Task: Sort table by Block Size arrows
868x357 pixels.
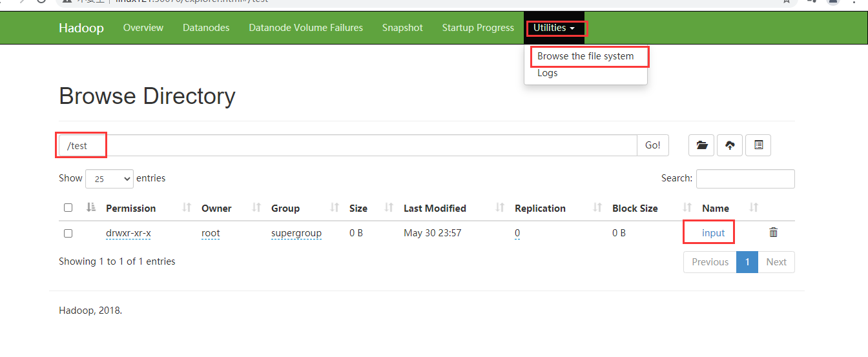Action: click(x=687, y=207)
